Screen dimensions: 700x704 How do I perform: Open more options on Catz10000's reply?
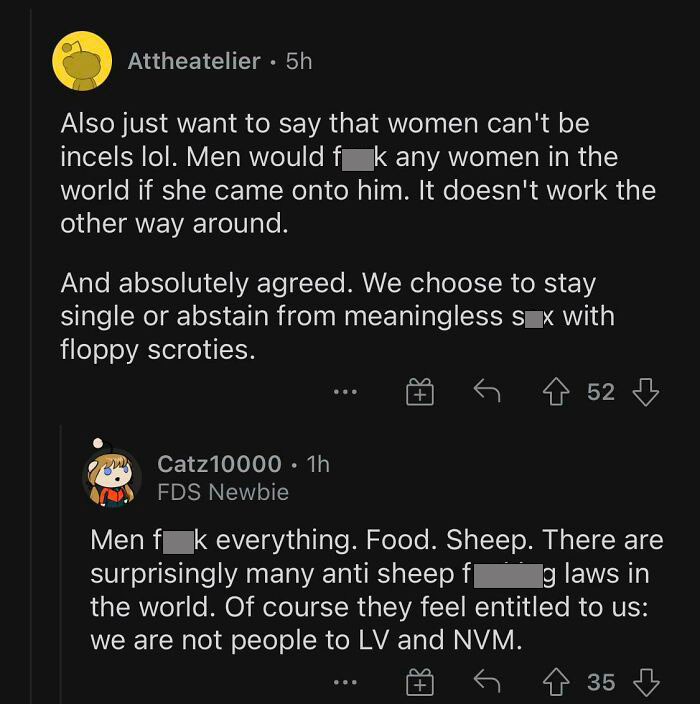point(347,682)
